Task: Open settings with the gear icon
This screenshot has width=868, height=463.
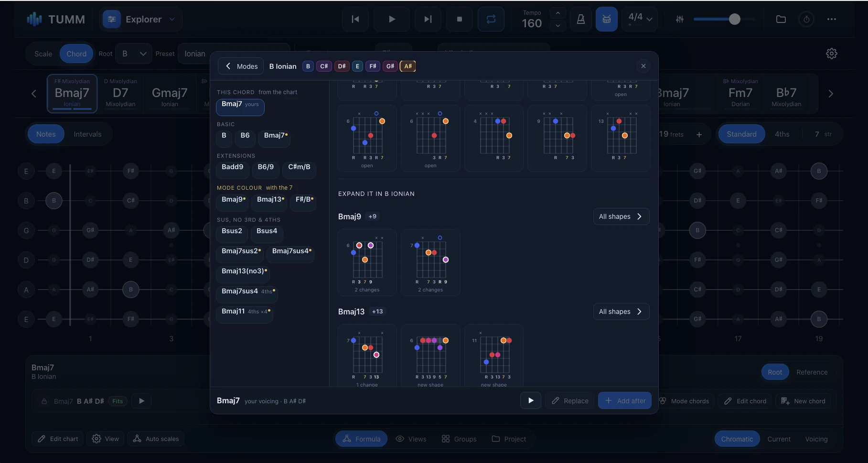Action: click(x=832, y=54)
